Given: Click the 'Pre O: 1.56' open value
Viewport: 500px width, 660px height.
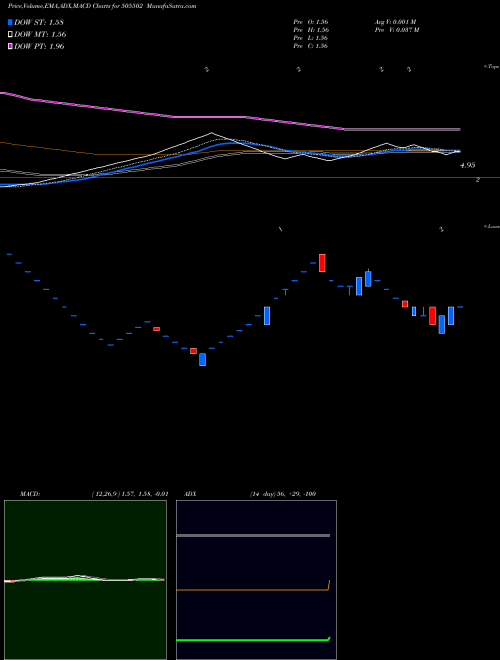Looking at the screenshot, I should tap(311, 22).
